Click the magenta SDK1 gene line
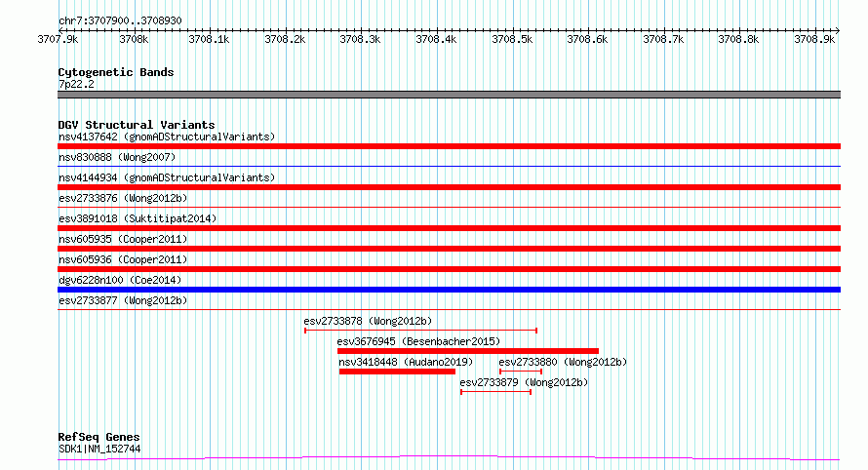 (x=449, y=457)
